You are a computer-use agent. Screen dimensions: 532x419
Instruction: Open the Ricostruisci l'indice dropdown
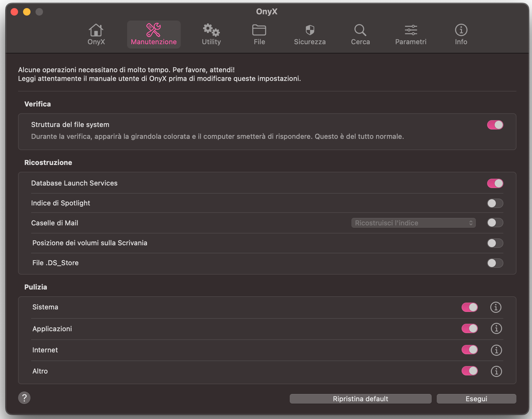[413, 223]
